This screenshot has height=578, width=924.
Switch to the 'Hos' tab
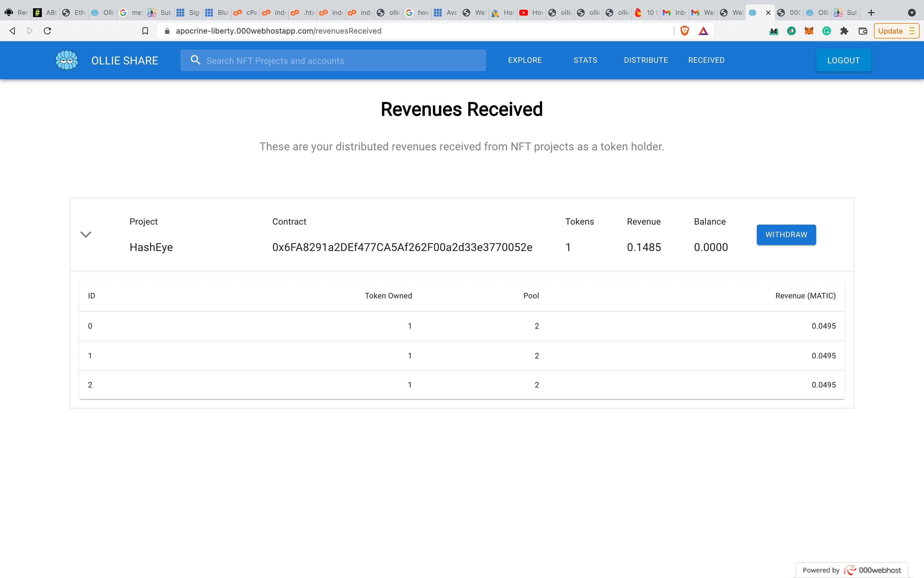point(503,13)
